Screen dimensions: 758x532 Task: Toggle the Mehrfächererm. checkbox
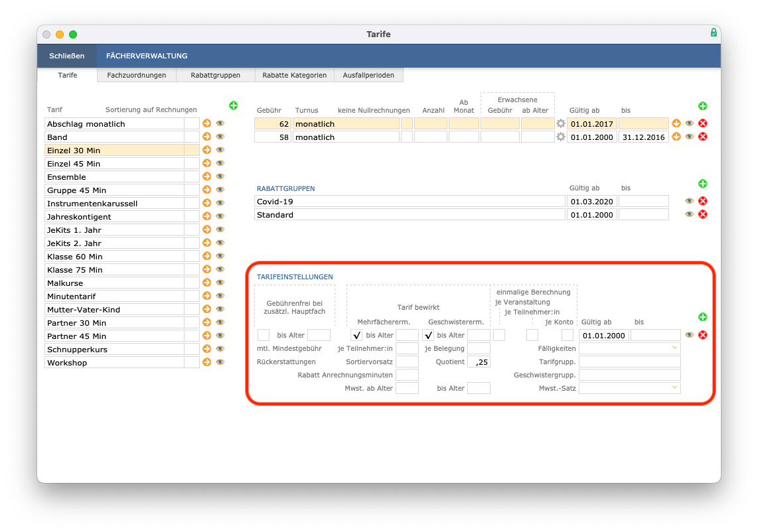[356, 335]
